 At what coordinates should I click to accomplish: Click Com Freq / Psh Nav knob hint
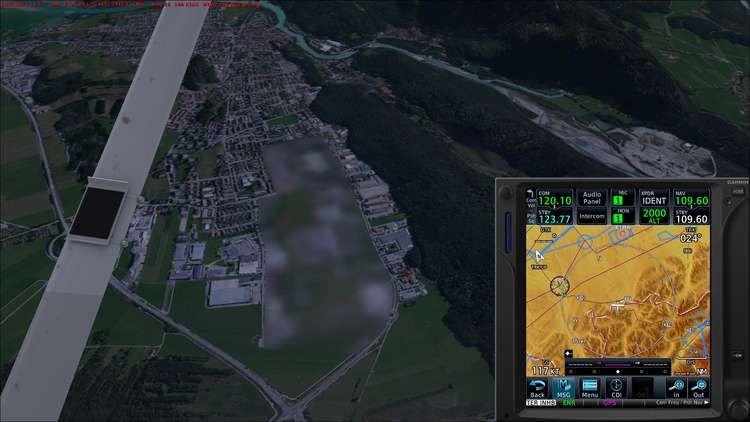pyautogui.click(x=683, y=403)
